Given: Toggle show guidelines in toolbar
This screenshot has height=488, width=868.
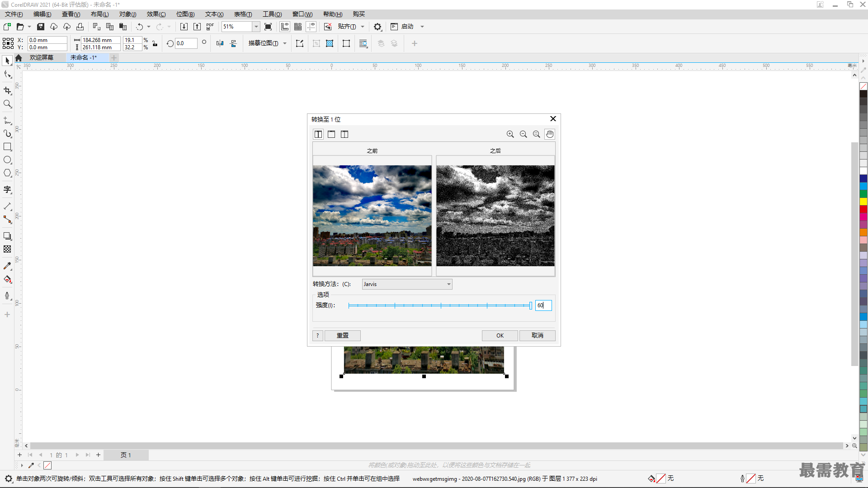Looking at the screenshot, I should [x=311, y=27].
